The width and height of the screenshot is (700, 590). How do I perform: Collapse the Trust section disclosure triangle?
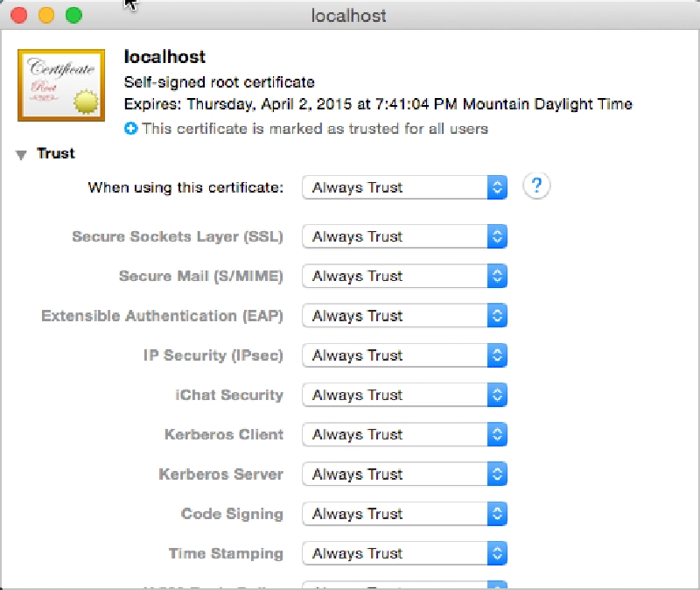click(21, 153)
